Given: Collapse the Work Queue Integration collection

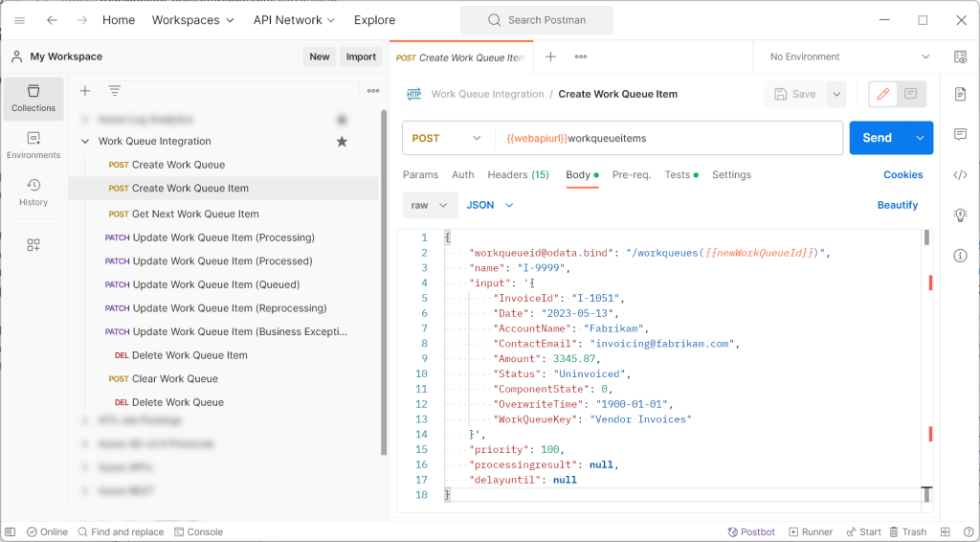Looking at the screenshot, I should (85, 142).
